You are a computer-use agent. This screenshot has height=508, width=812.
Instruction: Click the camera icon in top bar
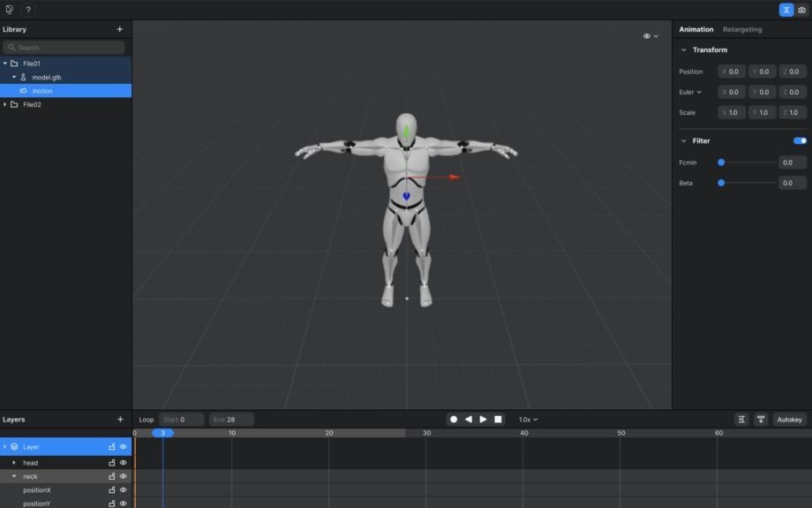801,10
